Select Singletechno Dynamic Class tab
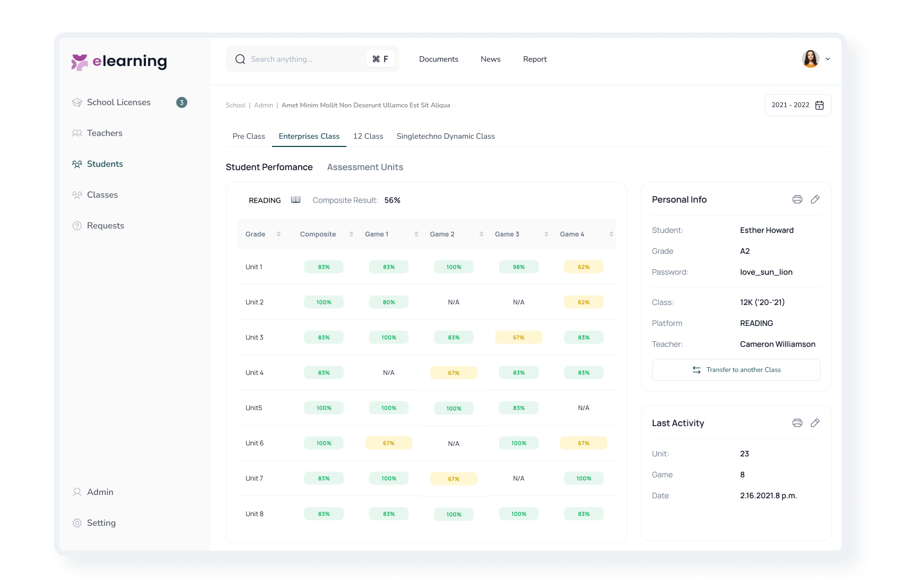This screenshot has height=588, width=901. click(446, 136)
